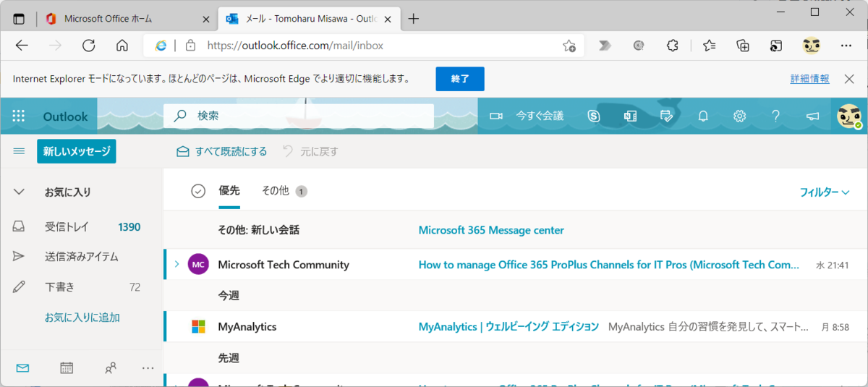This screenshot has height=387, width=868.
Task: Click the 元に戻す undo button
Action: (x=310, y=151)
